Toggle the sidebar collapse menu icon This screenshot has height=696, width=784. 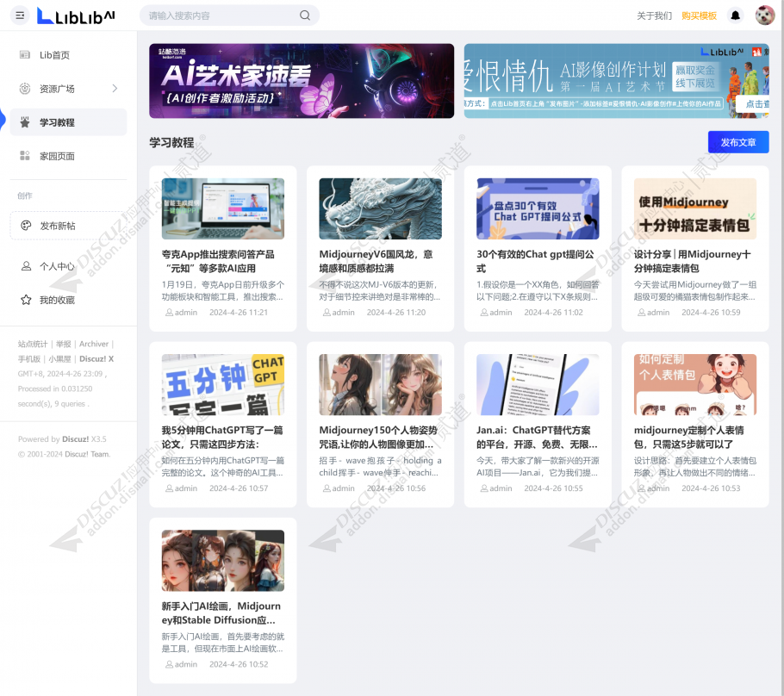pos(20,16)
